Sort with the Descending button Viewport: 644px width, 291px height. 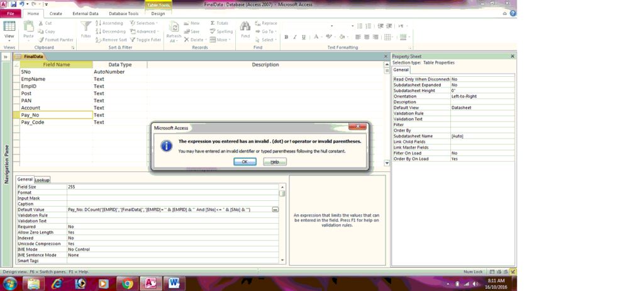pos(111,31)
